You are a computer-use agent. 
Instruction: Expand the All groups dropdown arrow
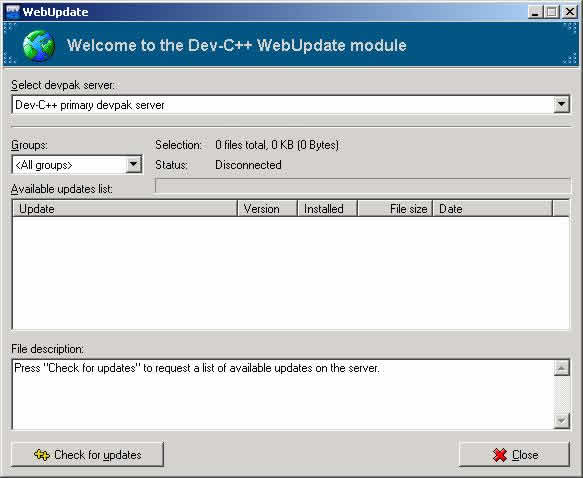(133, 165)
